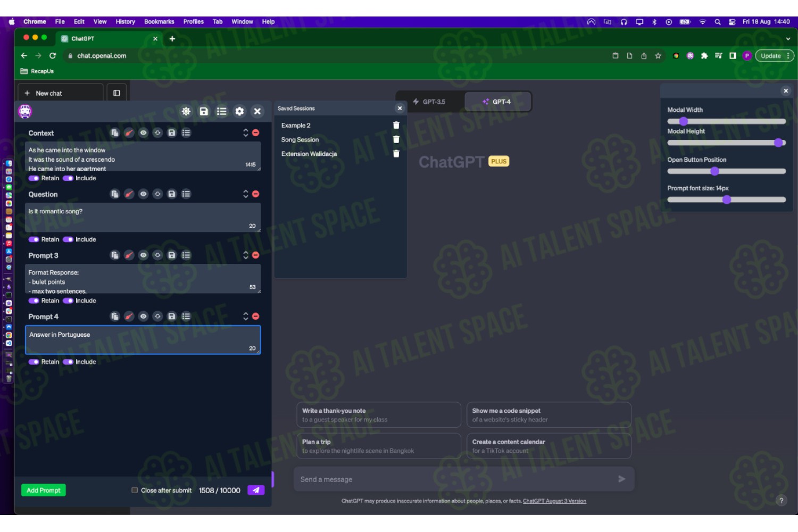Copy the Prompt 3 text

click(x=115, y=255)
